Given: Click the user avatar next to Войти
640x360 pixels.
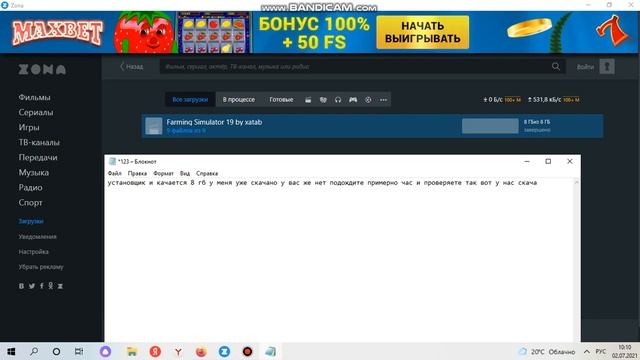Looking at the screenshot, I should pyautogui.click(x=607, y=67).
